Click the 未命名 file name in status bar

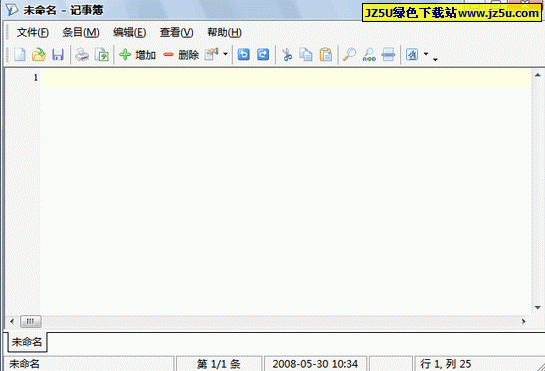pos(24,364)
